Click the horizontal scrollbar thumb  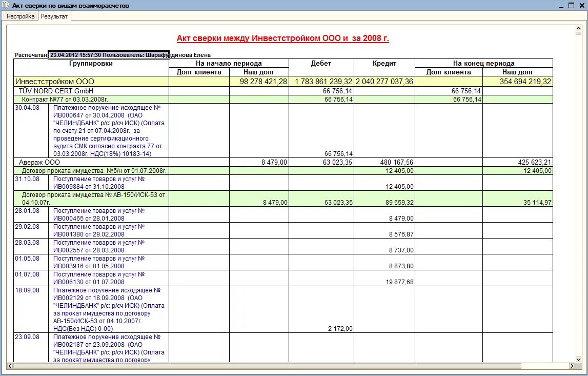267,366
